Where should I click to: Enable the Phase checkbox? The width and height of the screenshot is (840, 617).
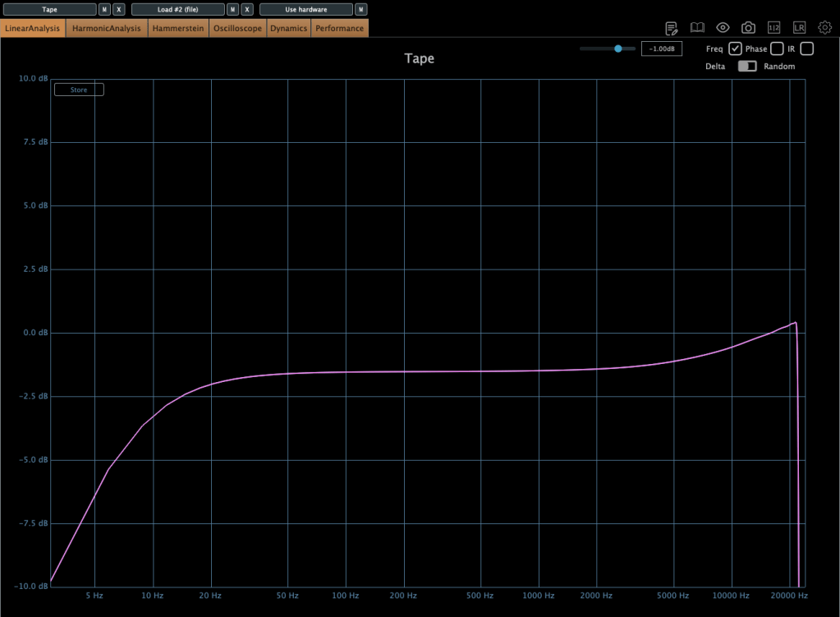777,48
